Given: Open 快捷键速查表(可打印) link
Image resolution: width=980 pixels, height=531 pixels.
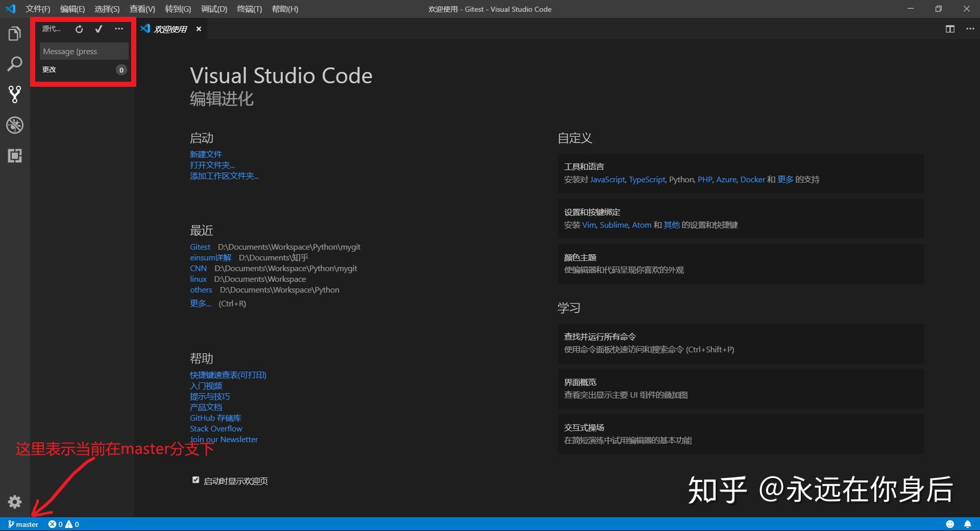Looking at the screenshot, I should pos(228,375).
